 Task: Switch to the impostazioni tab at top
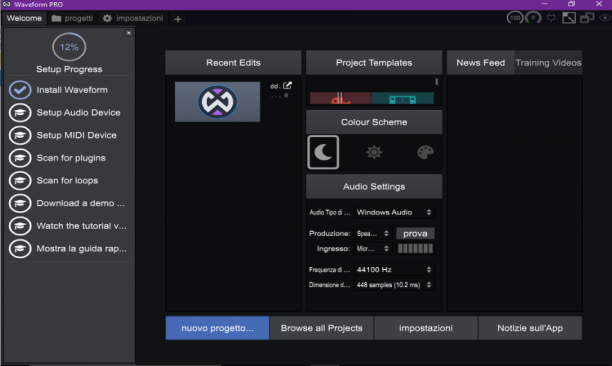click(x=133, y=18)
